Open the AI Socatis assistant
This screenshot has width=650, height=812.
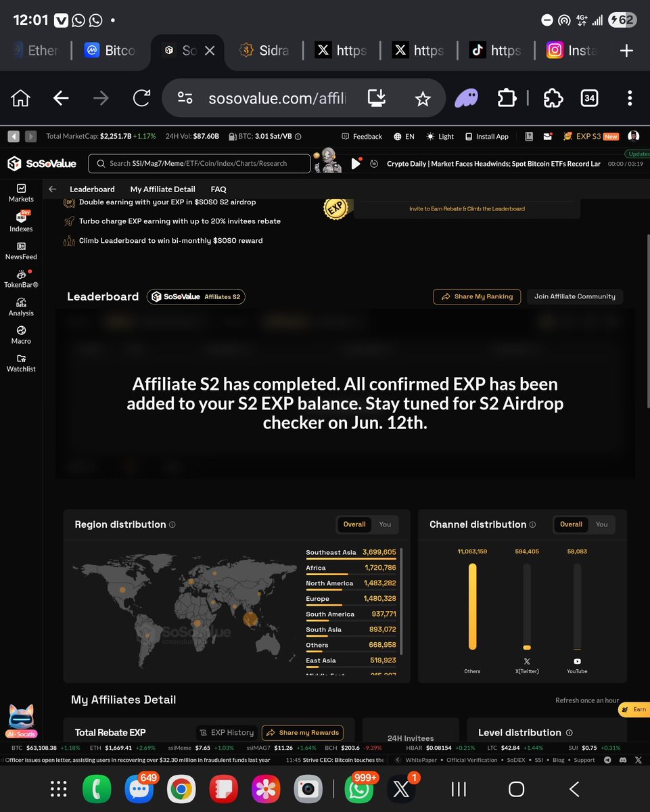pyautogui.click(x=21, y=721)
